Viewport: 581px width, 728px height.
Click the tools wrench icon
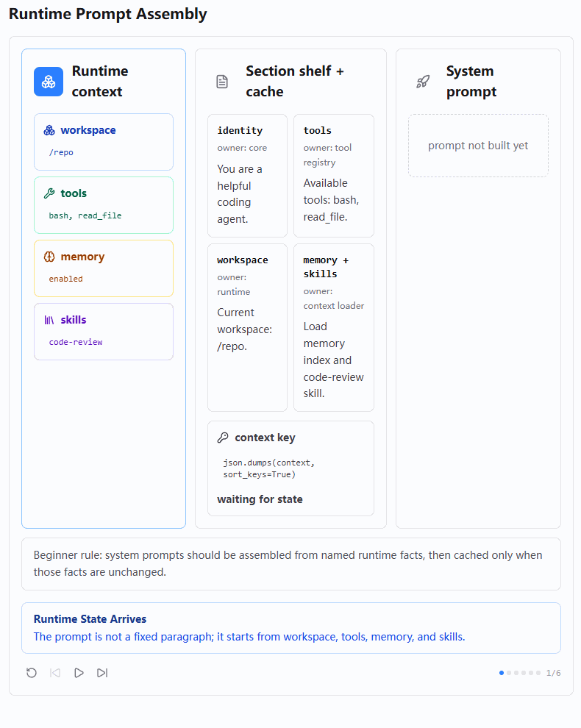click(49, 193)
